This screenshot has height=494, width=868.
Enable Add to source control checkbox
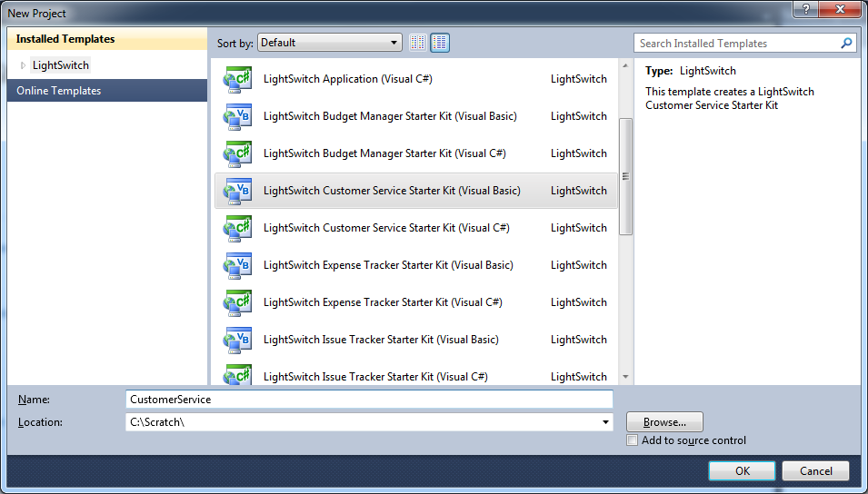pyautogui.click(x=633, y=440)
